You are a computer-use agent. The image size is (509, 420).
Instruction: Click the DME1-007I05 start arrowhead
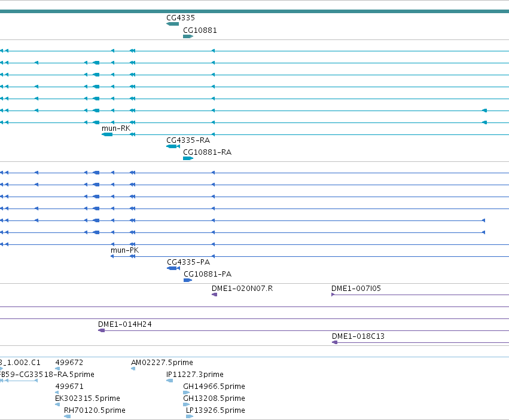pos(333,295)
